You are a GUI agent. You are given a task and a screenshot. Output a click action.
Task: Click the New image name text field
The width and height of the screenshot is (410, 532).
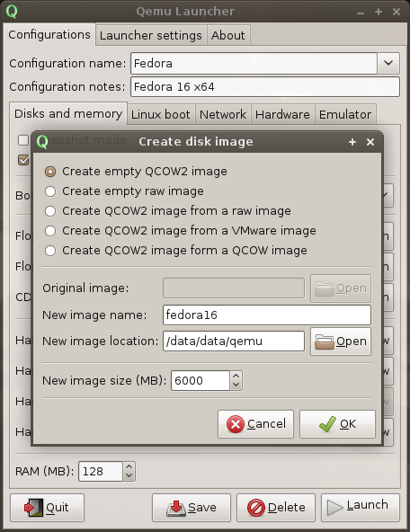click(267, 315)
